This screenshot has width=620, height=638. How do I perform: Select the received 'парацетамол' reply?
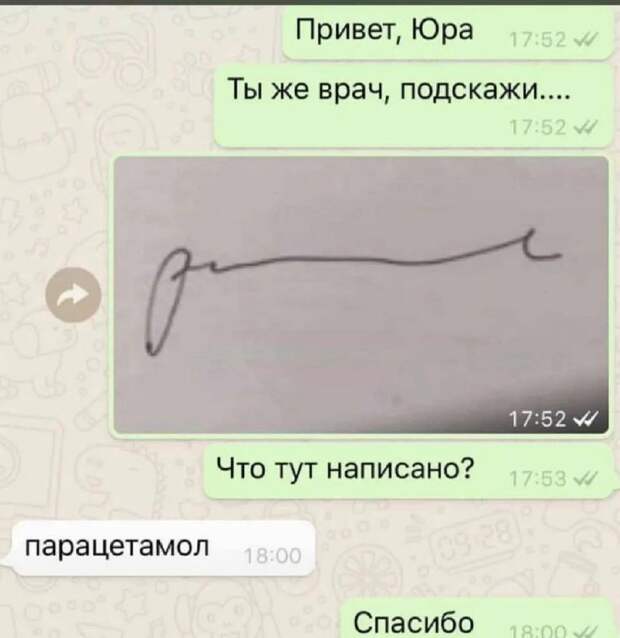164,548
